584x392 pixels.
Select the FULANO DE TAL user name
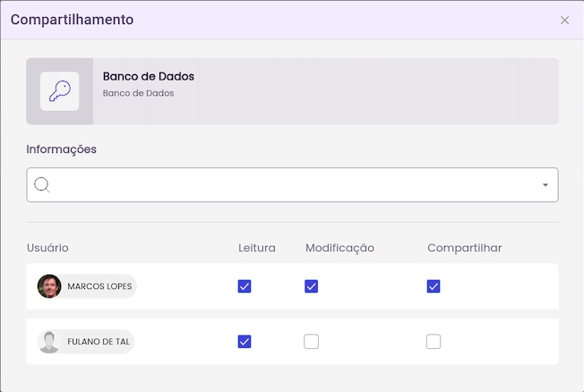99,341
